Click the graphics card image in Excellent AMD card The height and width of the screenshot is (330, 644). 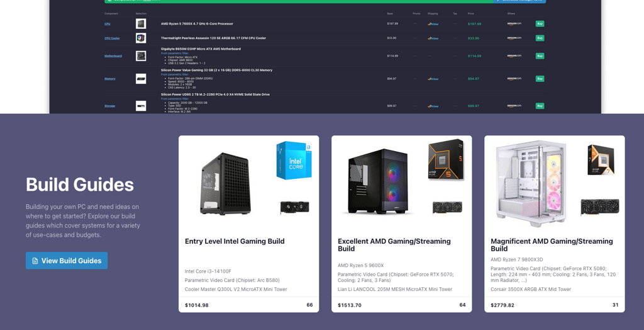[x=447, y=207]
